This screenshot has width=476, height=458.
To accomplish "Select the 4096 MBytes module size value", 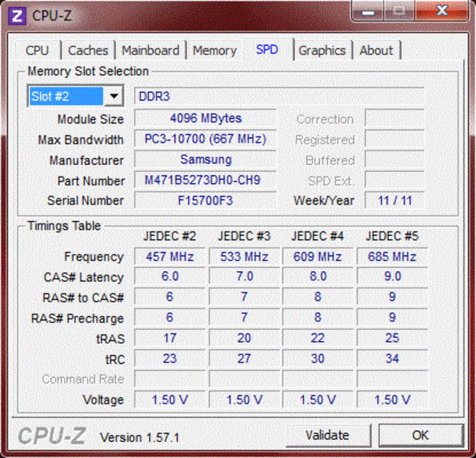I will (x=206, y=118).
